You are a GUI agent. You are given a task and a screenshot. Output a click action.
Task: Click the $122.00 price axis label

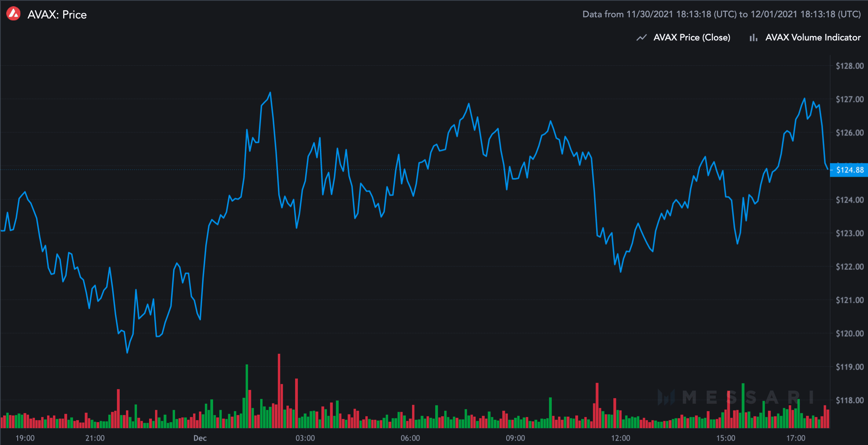click(x=850, y=267)
